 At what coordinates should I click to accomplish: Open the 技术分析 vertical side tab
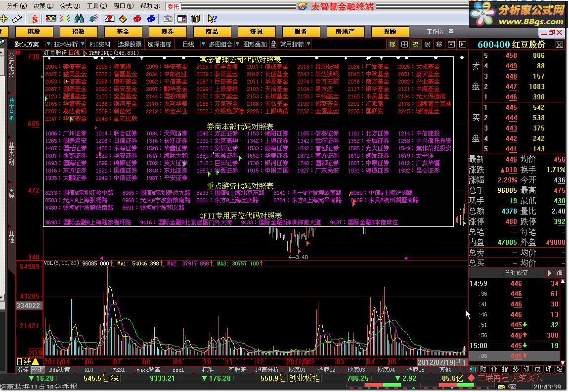pos(11,109)
